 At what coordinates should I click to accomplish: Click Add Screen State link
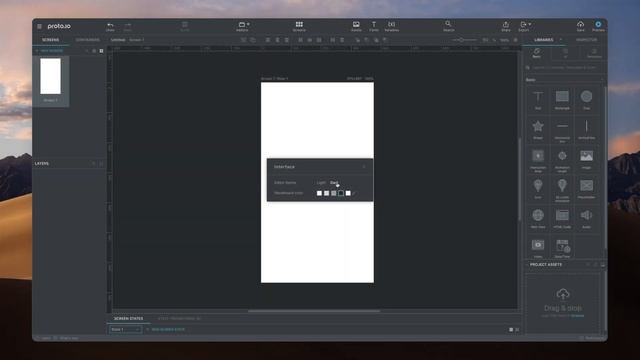click(x=165, y=329)
